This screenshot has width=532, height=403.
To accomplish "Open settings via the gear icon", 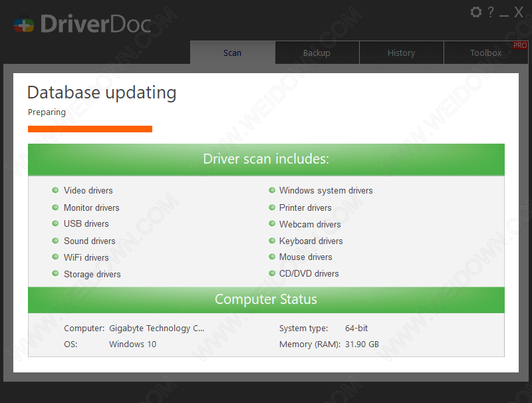I will click(x=476, y=12).
